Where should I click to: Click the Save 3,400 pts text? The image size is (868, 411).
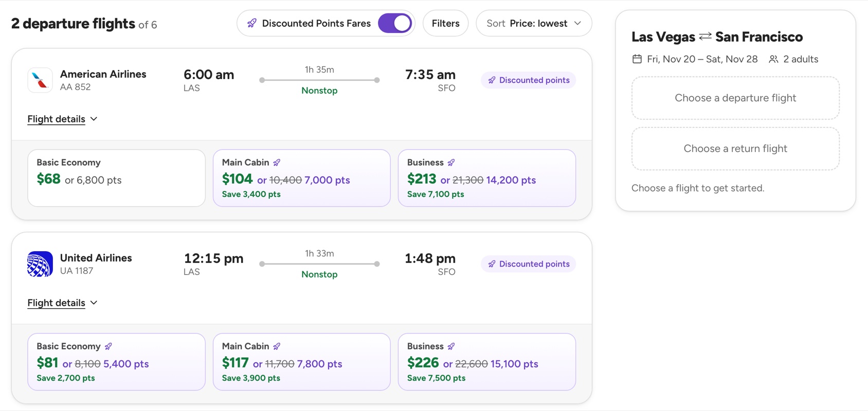click(x=251, y=194)
